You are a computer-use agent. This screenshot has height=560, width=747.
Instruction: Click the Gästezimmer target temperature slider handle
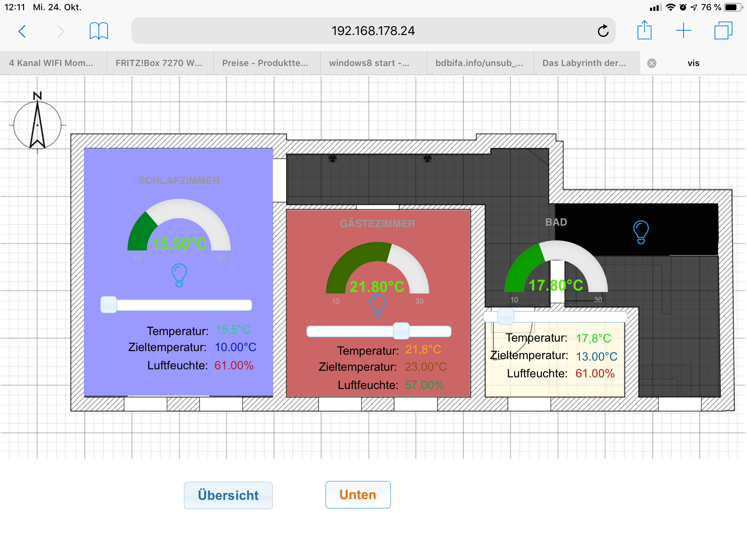tap(401, 331)
